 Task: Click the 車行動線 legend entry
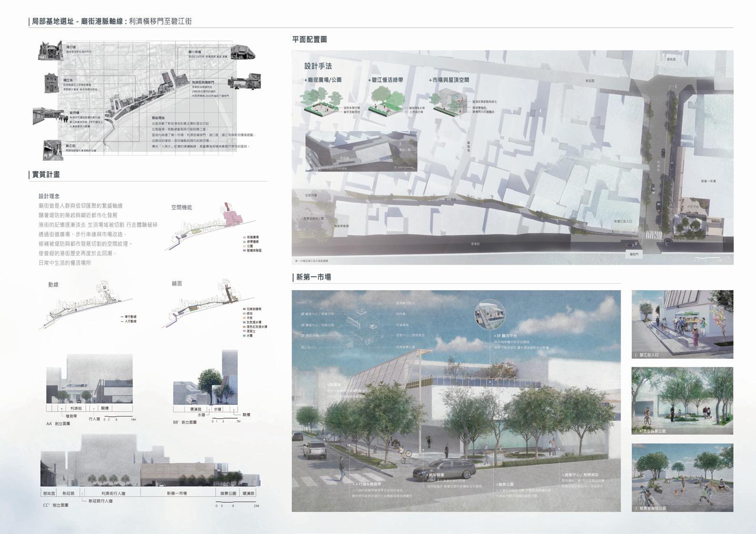click(128, 316)
